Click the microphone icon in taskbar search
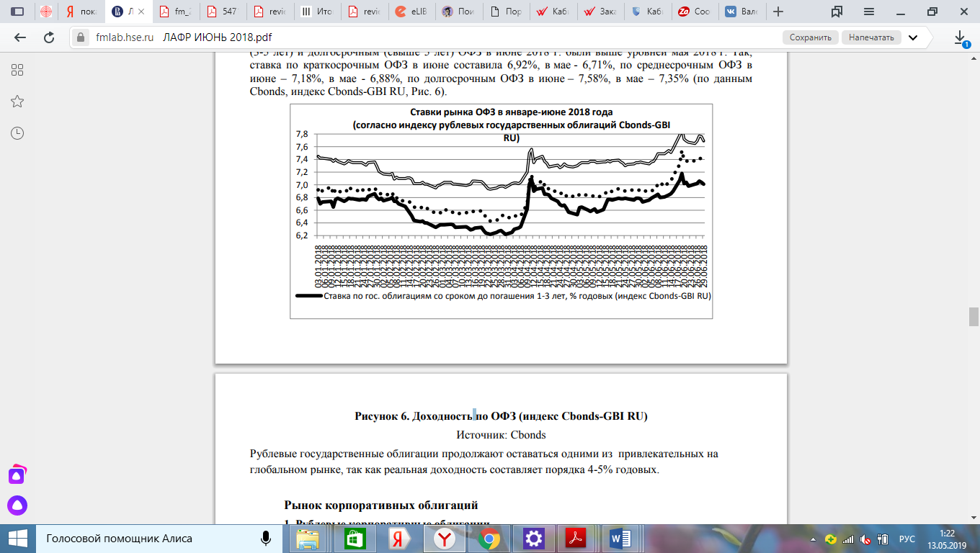Image resolution: width=980 pixels, height=553 pixels. click(266, 539)
